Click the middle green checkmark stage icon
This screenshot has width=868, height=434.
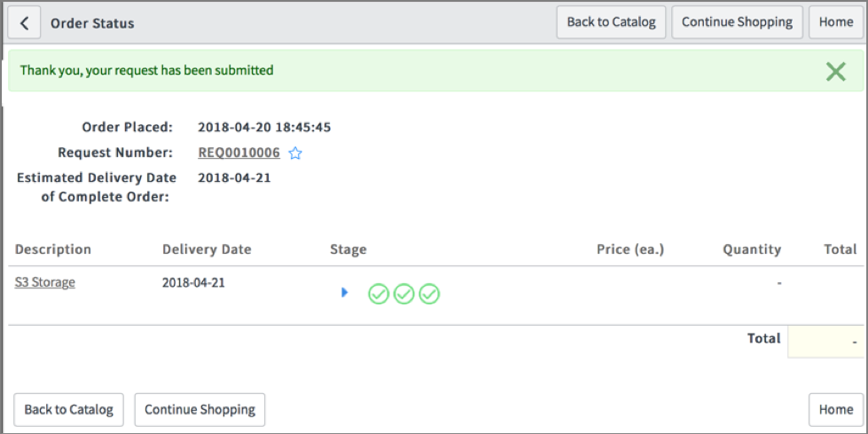tap(404, 294)
